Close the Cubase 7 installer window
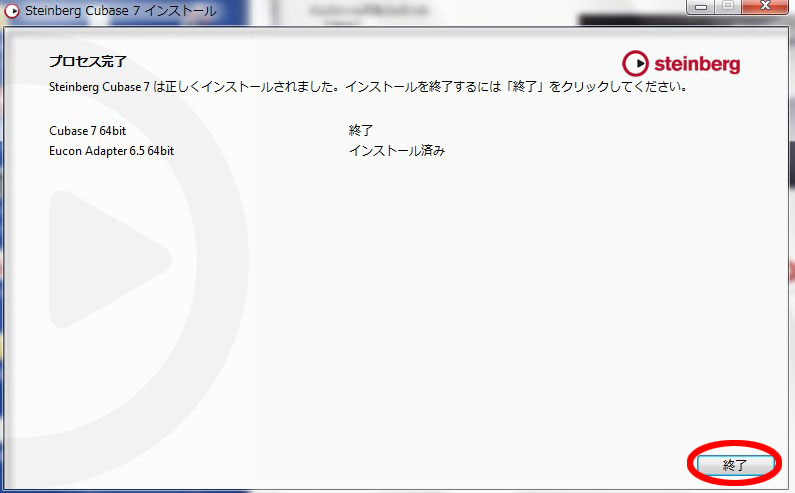 pyautogui.click(x=766, y=7)
